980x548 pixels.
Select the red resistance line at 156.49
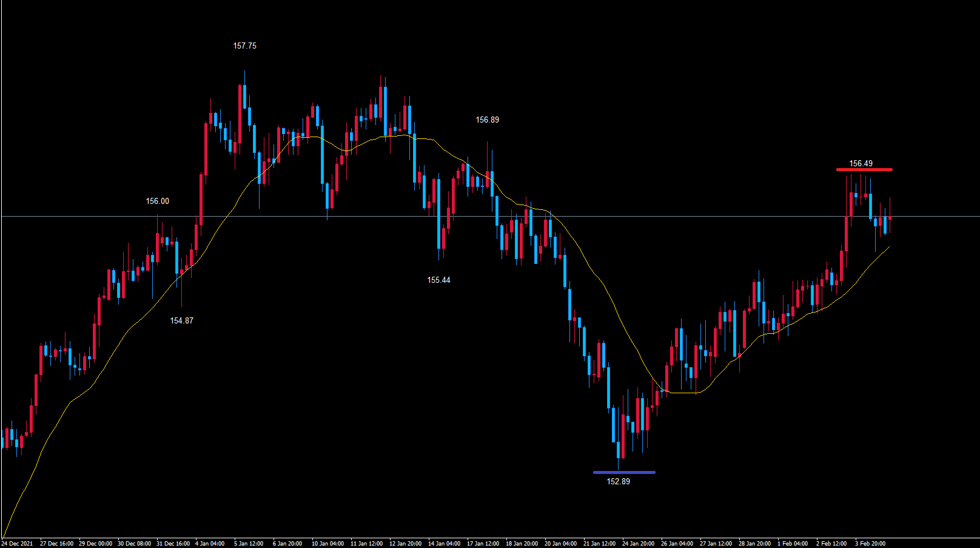[x=864, y=169]
